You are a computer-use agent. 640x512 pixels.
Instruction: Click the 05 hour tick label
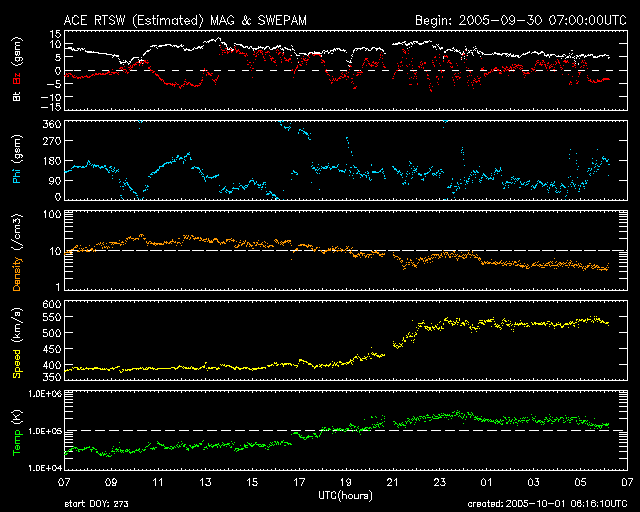(x=580, y=483)
